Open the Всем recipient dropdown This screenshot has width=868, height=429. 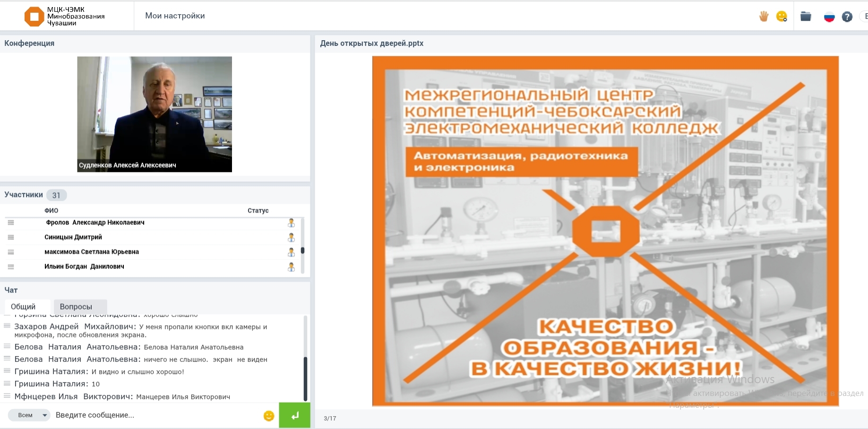(x=29, y=415)
